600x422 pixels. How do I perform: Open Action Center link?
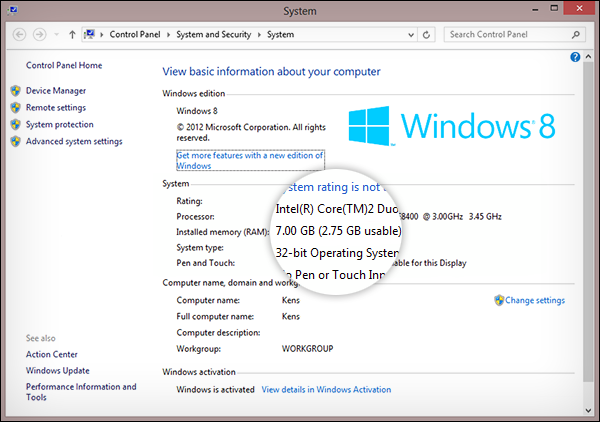click(52, 354)
